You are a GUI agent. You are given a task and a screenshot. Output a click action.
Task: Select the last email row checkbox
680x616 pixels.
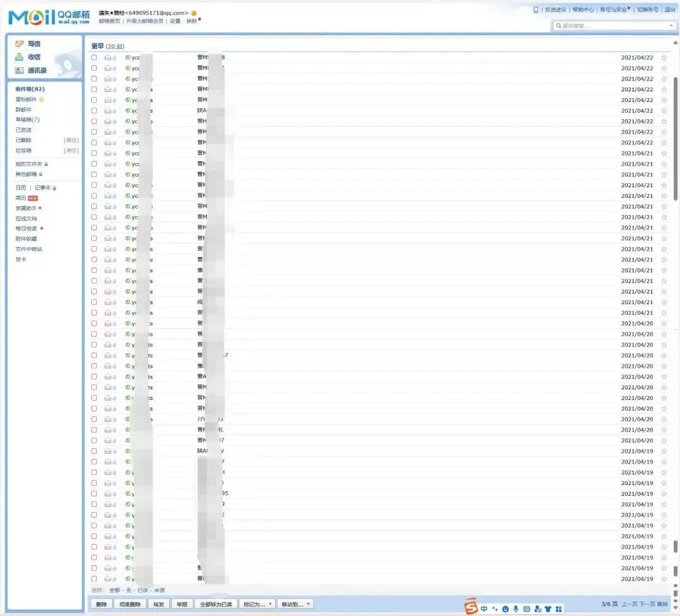(94, 578)
